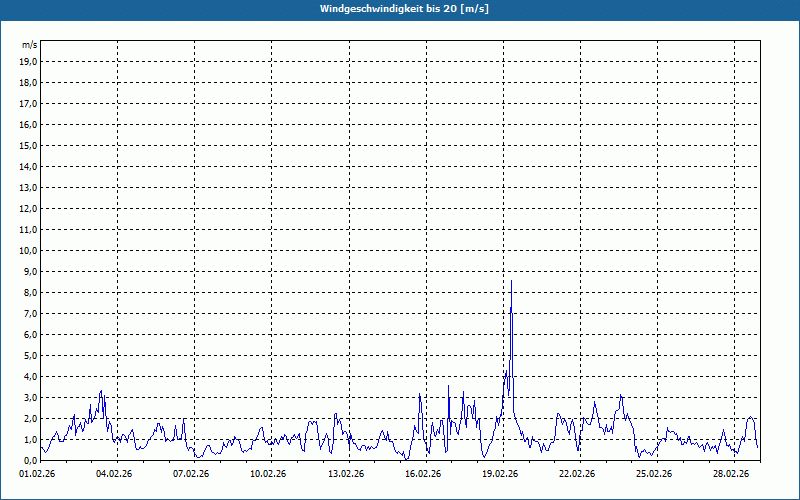Image resolution: width=800 pixels, height=500 pixels.
Task: Select the 19.02.26 date label
Action: coord(500,475)
